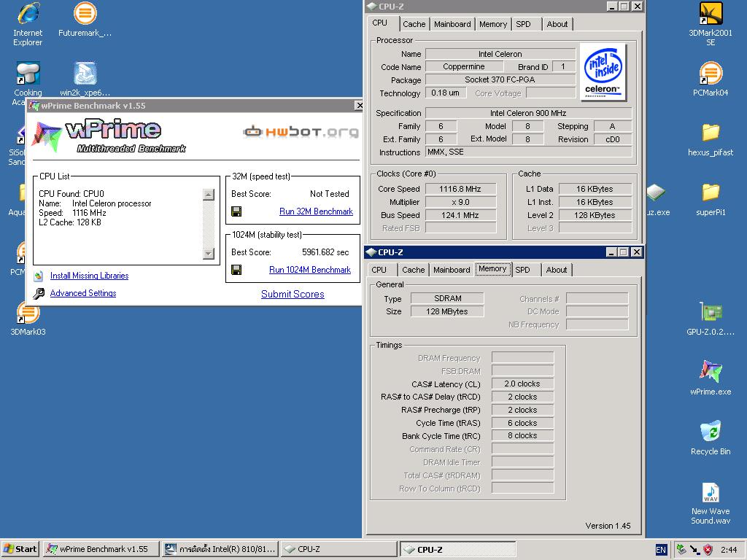Click the Code Name Coppermine field
The width and height of the screenshot is (747, 560).
463,66
